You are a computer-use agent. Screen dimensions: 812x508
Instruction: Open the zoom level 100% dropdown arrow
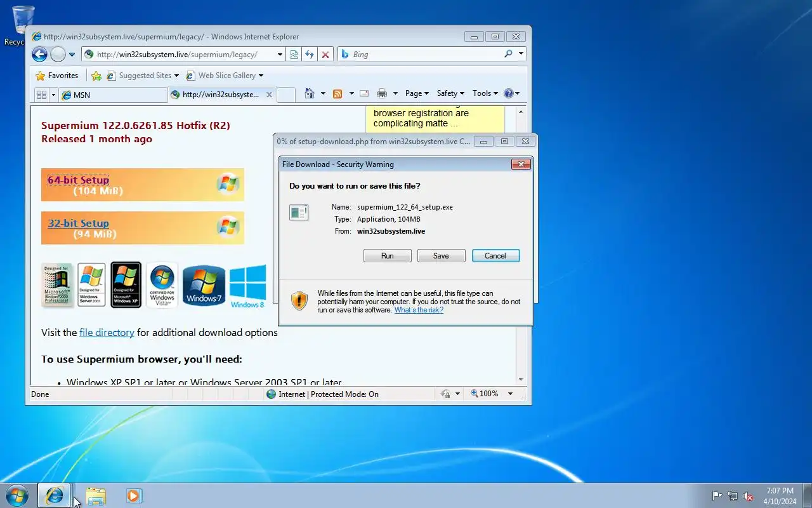(510, 394)
